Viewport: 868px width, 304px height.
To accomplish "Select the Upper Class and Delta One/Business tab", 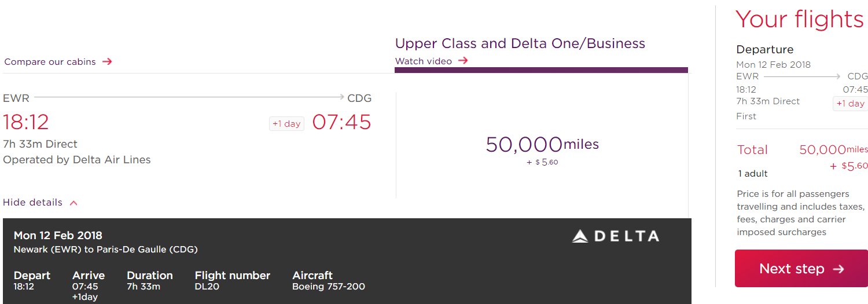I will (520, 43).
